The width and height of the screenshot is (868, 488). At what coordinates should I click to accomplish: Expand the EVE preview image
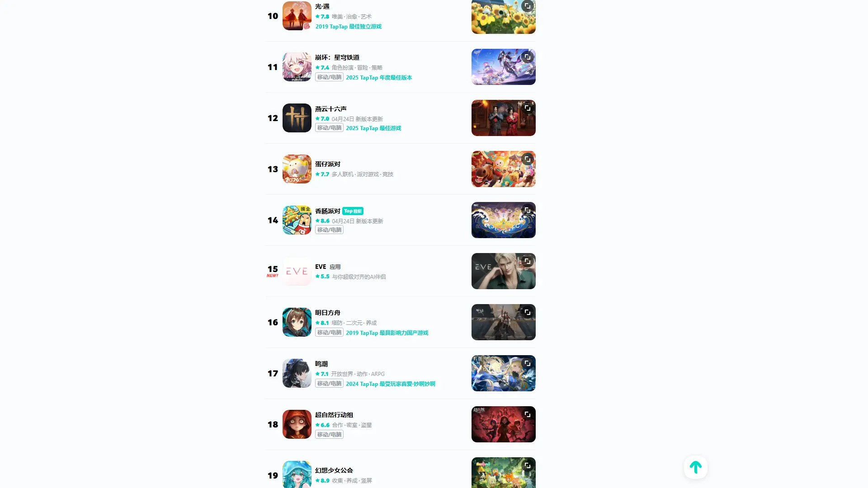pyautogui.click(x=527, y=261)
